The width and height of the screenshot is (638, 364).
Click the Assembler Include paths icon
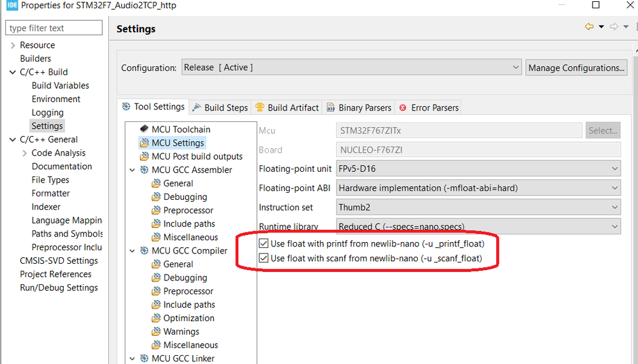coord(156,224)
